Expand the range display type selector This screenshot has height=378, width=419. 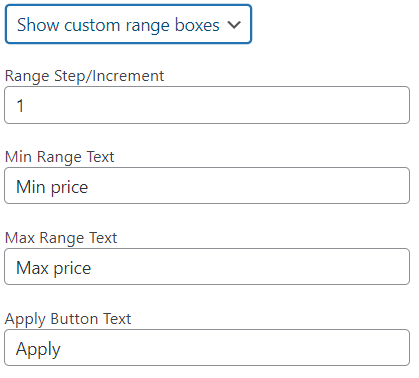point(128,24)
